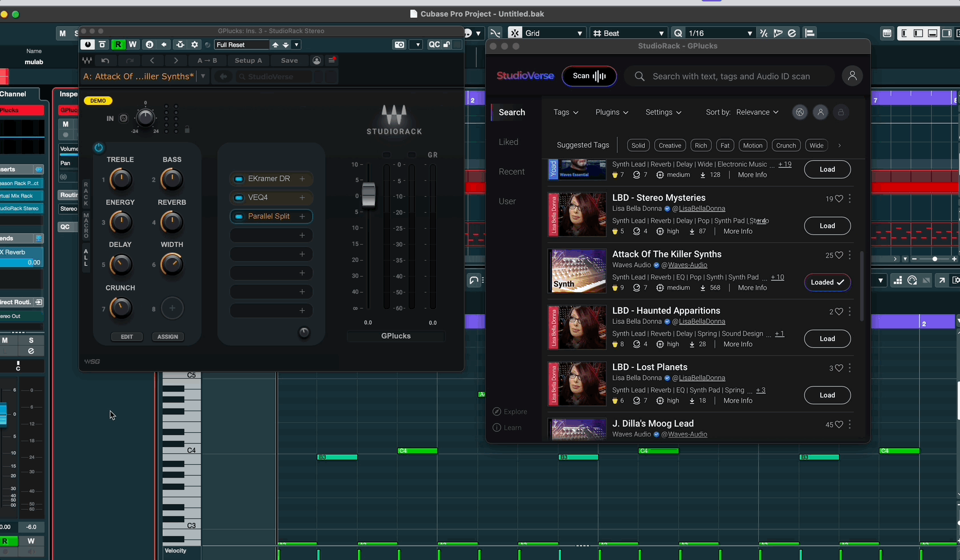Like the Attack Of The Killer Synths preset
Image resolution: width=960 pixels, height=560 pixels.
pos(839,255)
